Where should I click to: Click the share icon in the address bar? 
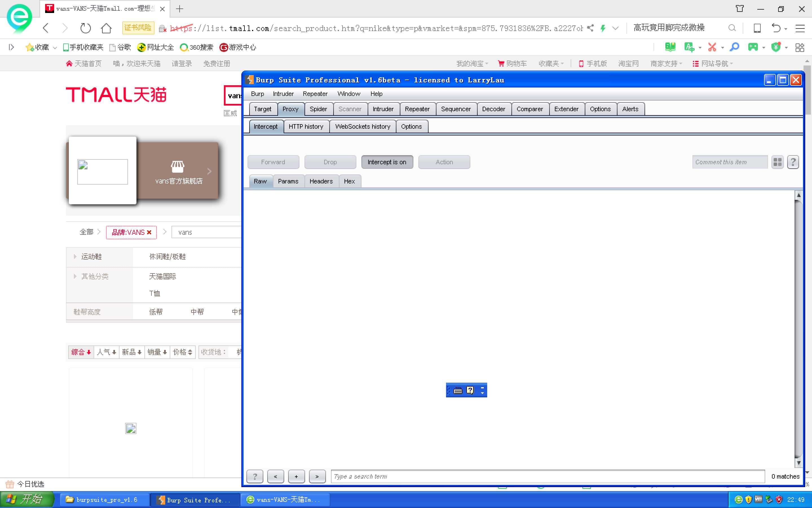coord(590,28)
